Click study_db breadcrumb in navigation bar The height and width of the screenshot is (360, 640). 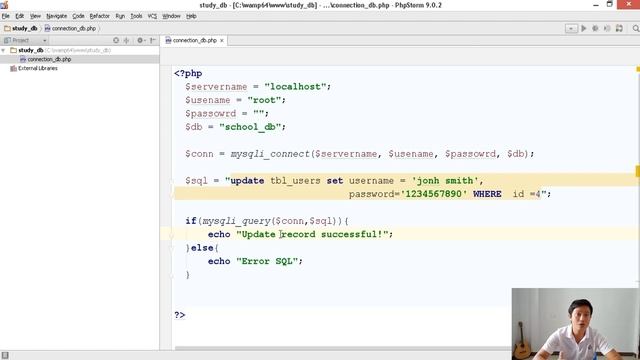21,29
